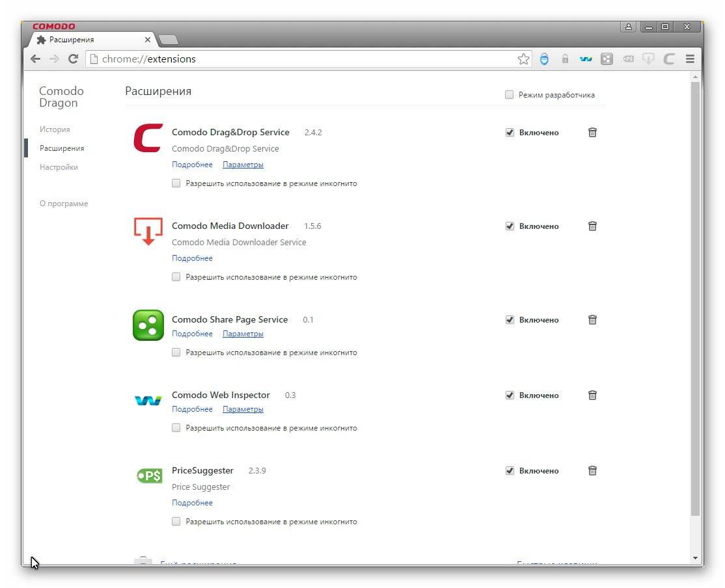Open the user profile button in title bar
The height and width of the screenshot is (588, 725).
[x=629, y=27]
